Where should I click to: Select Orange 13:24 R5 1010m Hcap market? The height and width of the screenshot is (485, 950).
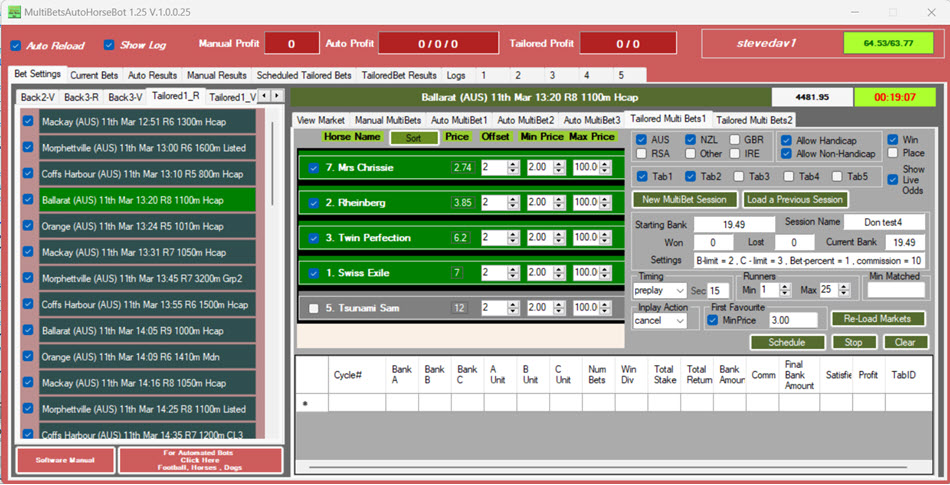click(x=147, y=226)
